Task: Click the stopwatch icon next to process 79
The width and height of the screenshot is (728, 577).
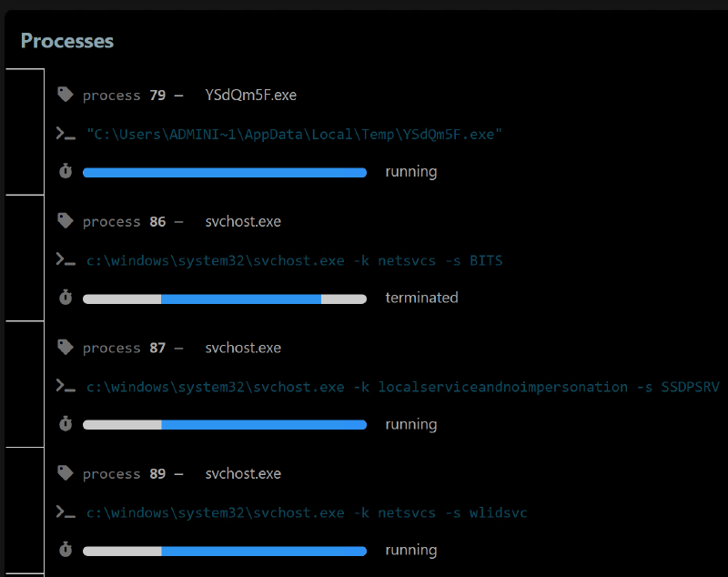Action: point(65,171)
